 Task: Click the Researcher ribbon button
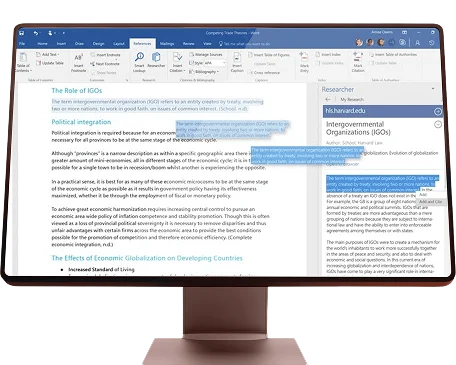156,60
